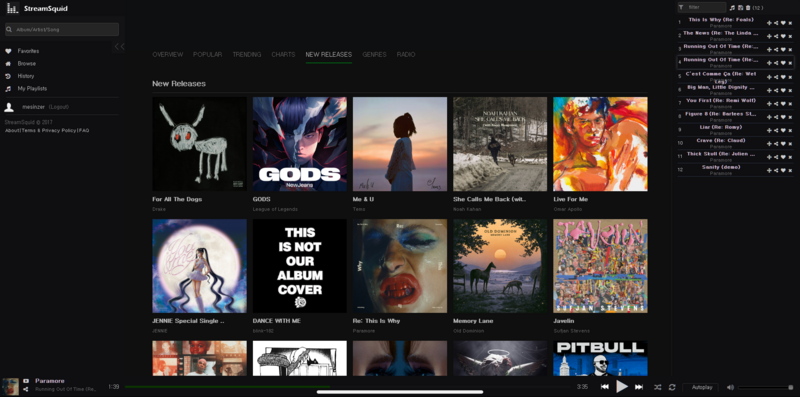
Task: Select the New Releases tab
Action: click(329, 55)
